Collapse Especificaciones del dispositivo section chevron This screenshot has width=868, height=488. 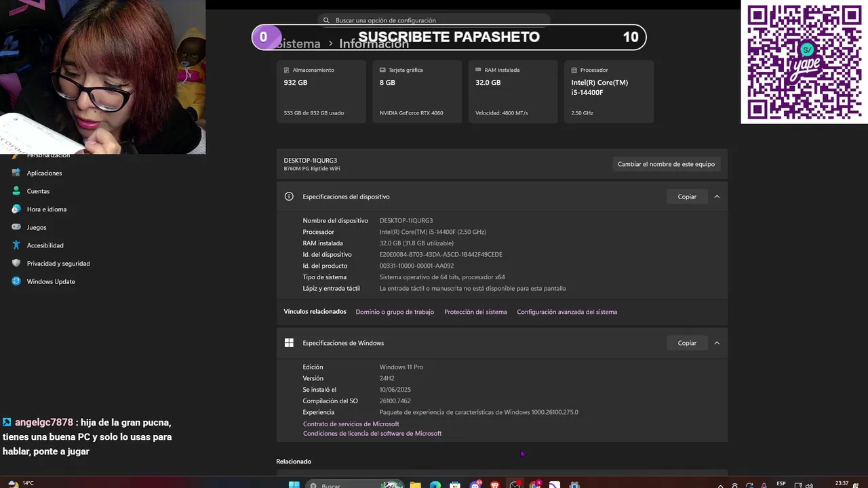pos(717,197)
